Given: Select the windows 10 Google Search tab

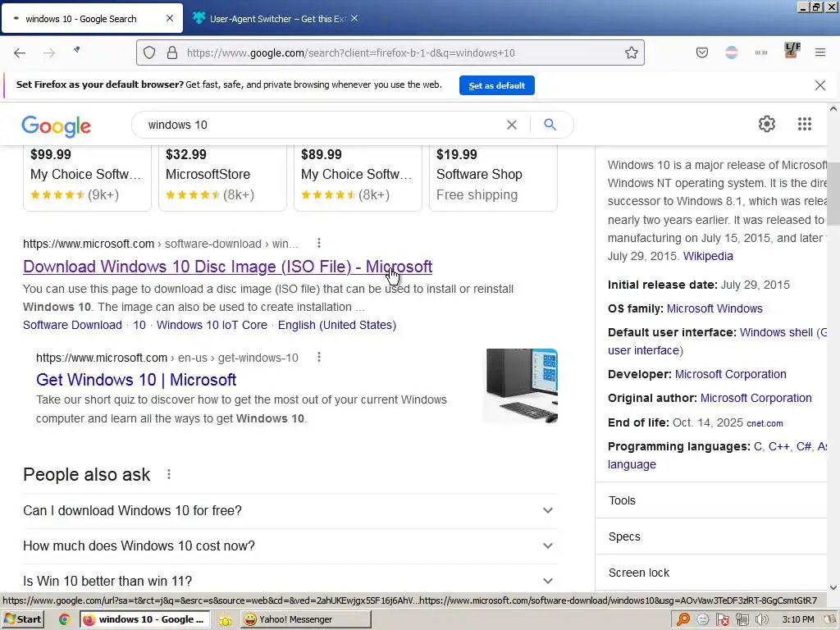Looking at the screenshot, I should [92, 18].
